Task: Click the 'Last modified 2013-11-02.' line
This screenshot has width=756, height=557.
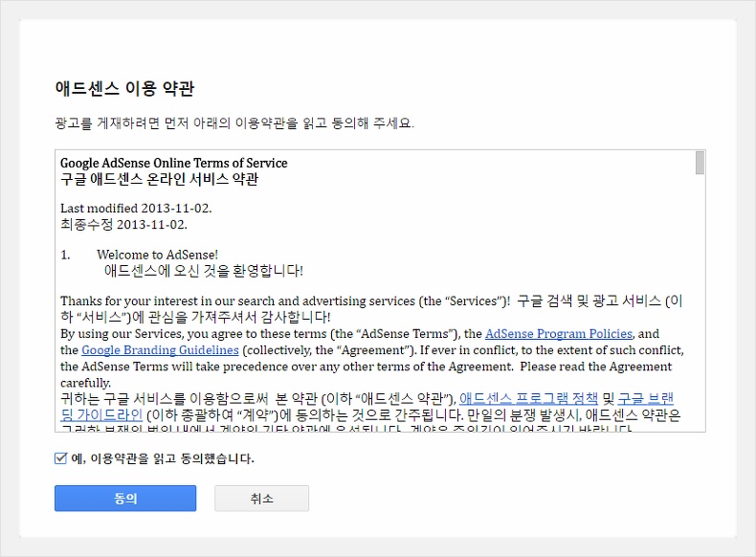Action: (x=136, y=209)
